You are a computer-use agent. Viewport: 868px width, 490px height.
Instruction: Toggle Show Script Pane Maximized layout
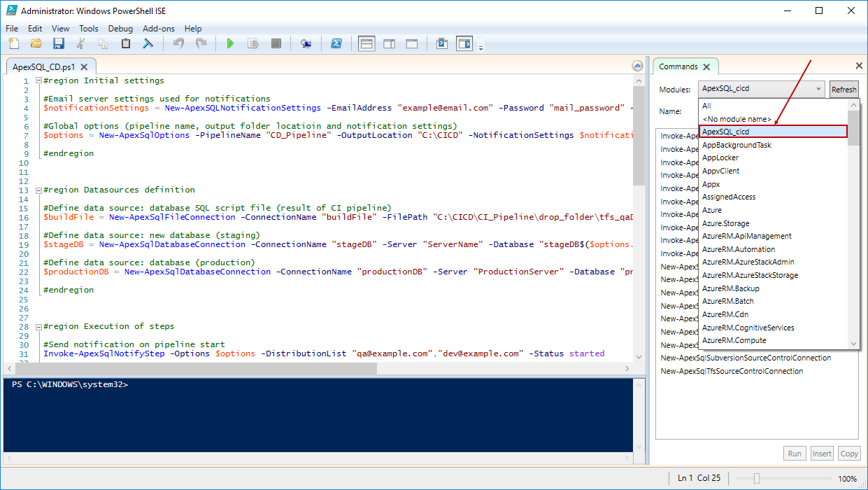click(412, 43)
